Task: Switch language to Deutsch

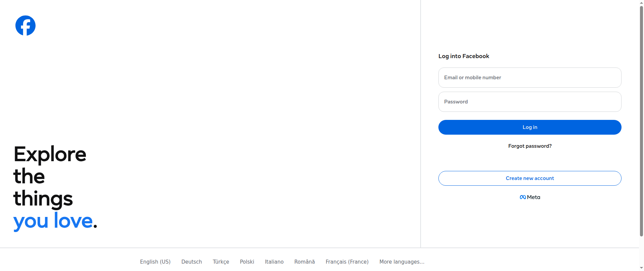Action: click(x=192, y=262)
